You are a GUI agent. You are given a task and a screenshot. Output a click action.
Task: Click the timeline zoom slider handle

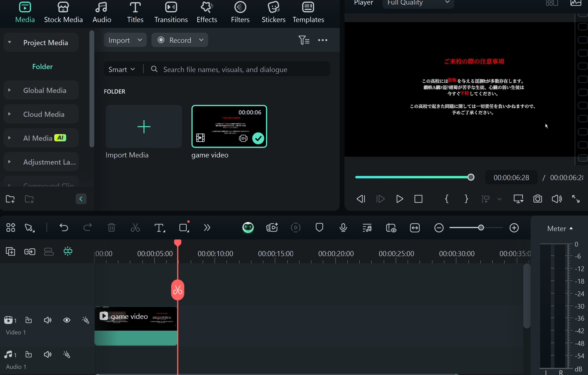pos(481,228)
